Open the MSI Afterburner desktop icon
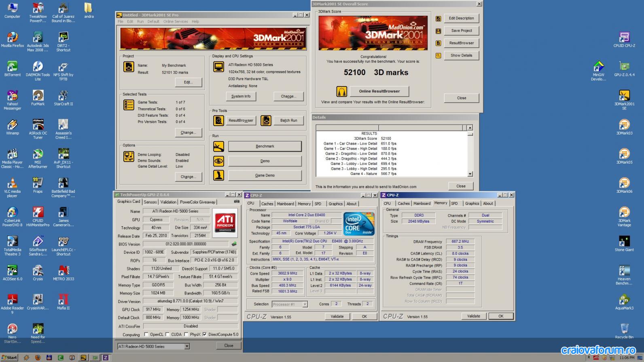 38,158
